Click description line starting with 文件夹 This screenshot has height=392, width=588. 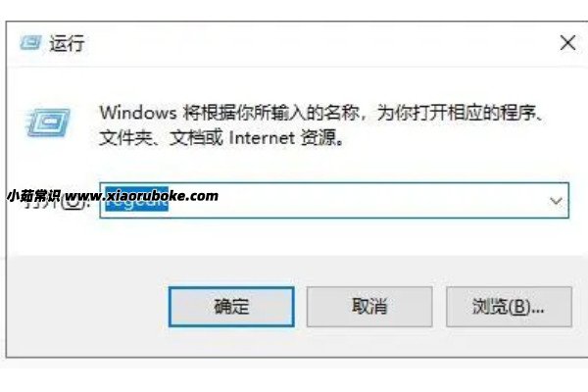click(221, 137)
